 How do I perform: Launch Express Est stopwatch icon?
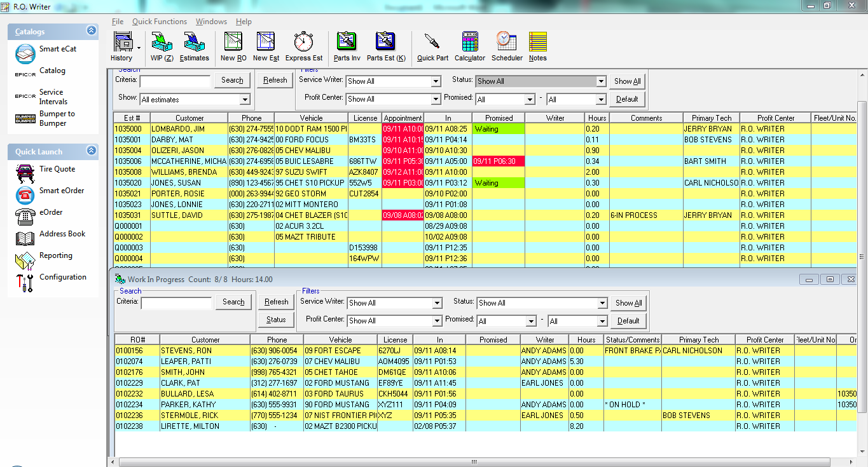[303, 43]
